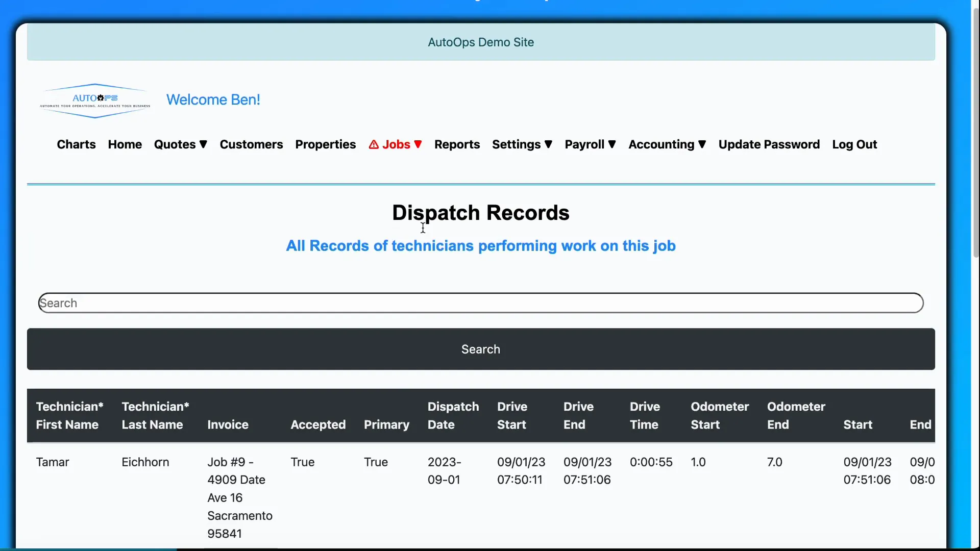Click inside the Search input field
Screen dimensions: 980x551
click(x=480, y=303)
